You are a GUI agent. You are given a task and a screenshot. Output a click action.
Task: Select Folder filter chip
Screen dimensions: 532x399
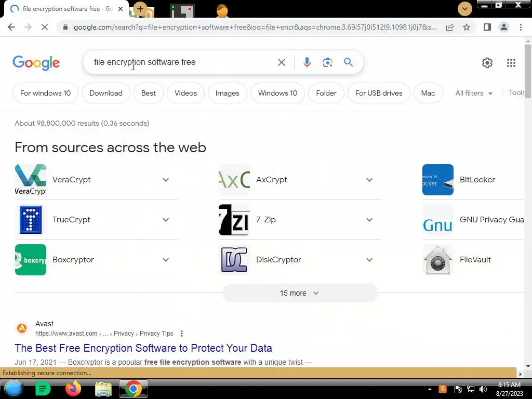point(326,94)
